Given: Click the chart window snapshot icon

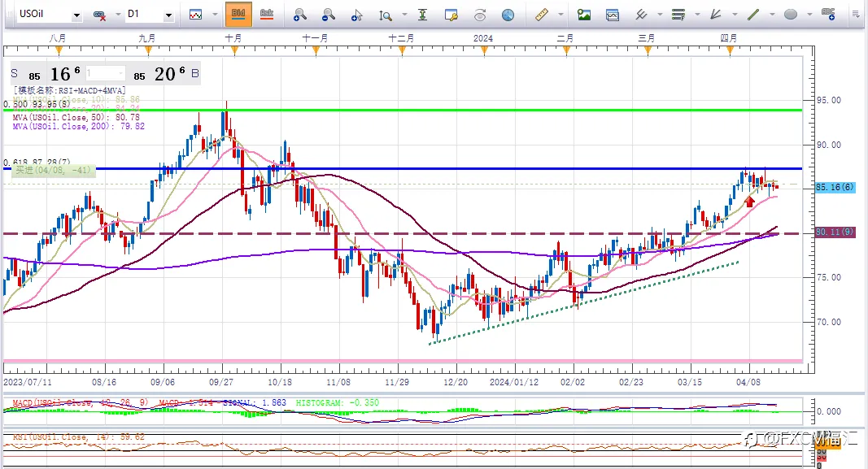Looking at the screenshot, I should pyautogui.click(x=613, y=15).
